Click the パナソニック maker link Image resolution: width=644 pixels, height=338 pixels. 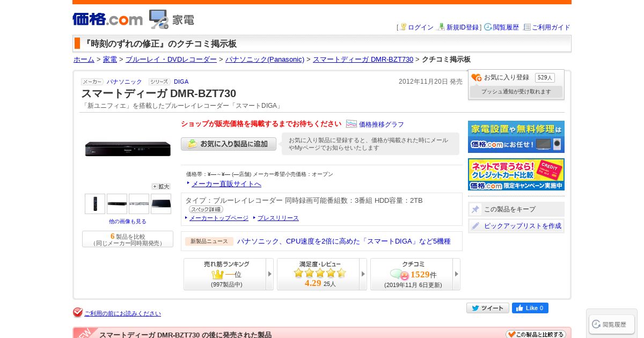[x=124, y=82]
